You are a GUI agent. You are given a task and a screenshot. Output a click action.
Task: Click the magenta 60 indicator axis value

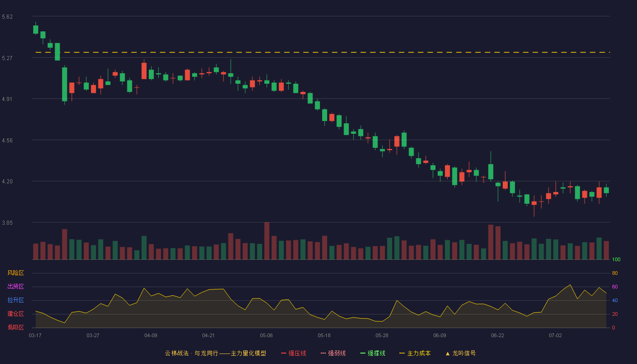[615, 287]
